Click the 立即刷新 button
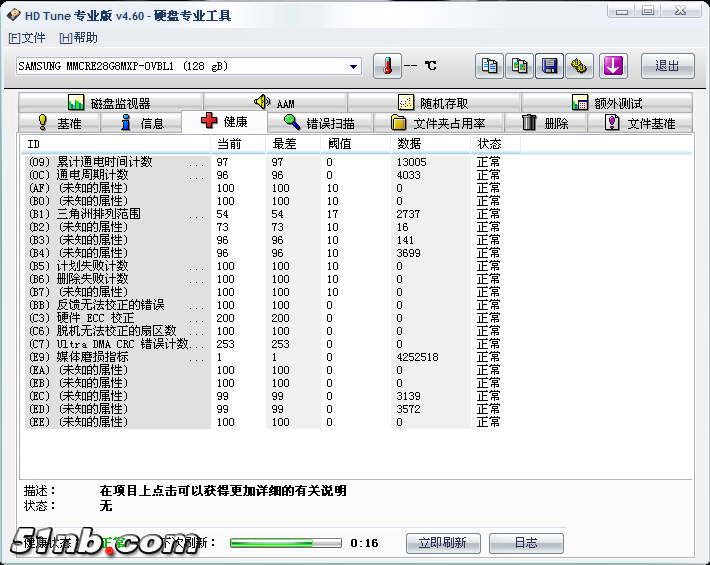Image resolution: width=710 pixels, height=565 pixels. tap(443, 543)
